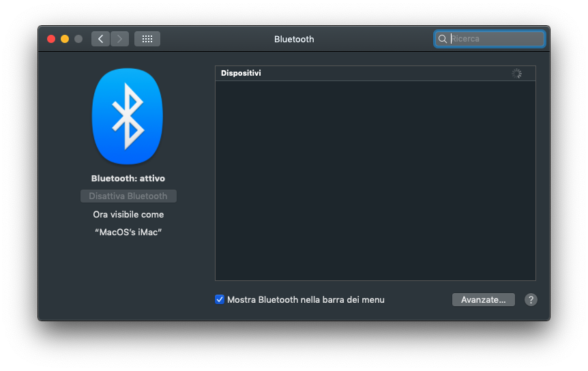
Task: Click the spinning search indicator in Dispositivi
Action: (517, 74)
